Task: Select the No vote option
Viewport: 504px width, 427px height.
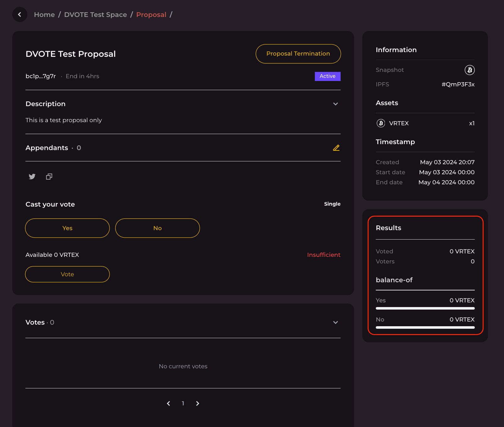Action: click(157, 228)
